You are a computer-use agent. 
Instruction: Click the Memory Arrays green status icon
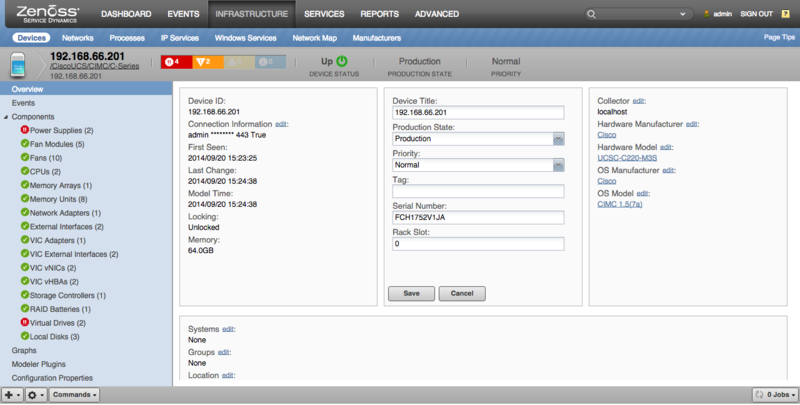click(24, 185)
